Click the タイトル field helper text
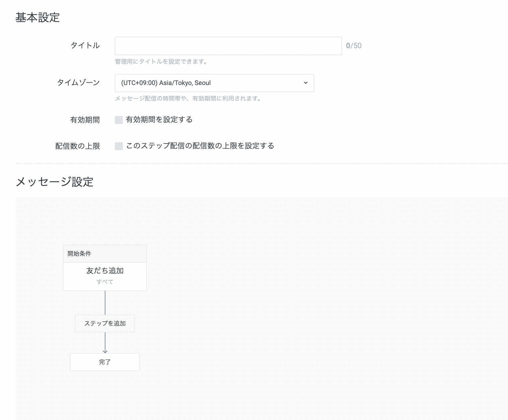This screenshot has height=420, width=508. point(162,61)
